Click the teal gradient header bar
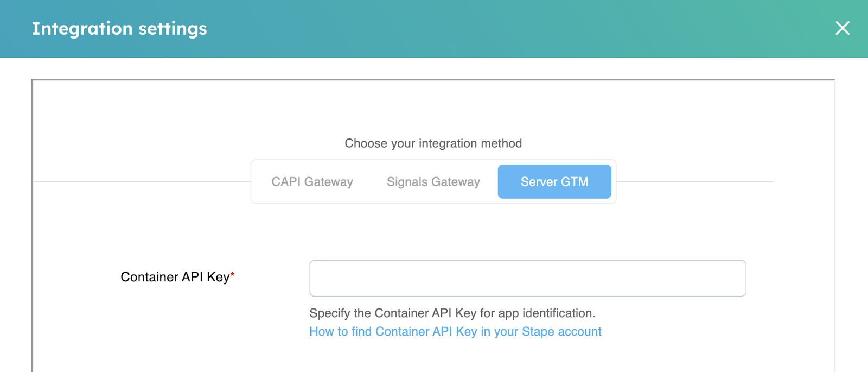 click(x=434, y=29)
